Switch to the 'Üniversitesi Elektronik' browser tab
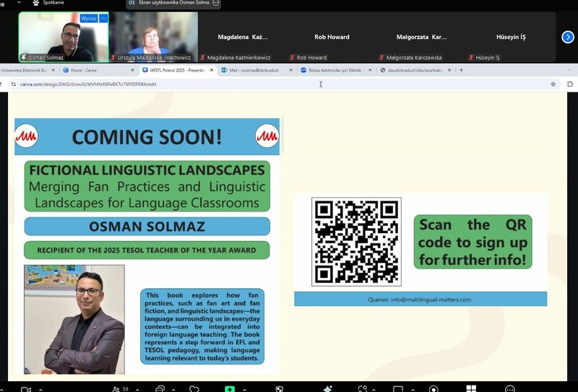Viewport: 578px width, 392px height. coord(26,70)
